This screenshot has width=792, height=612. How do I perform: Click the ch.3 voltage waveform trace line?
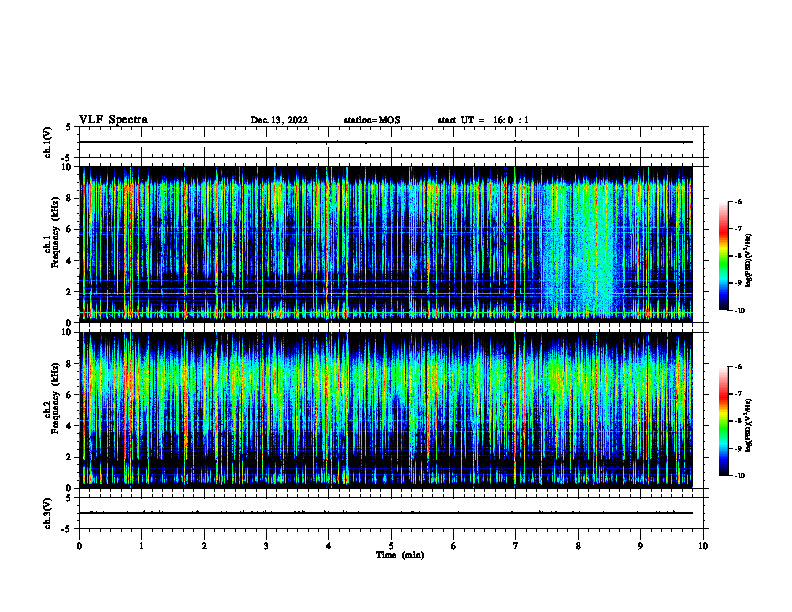point(386,513)
